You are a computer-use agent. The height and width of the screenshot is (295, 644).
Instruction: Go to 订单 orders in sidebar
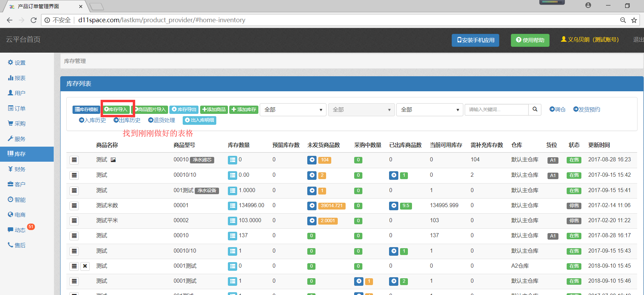17,108
